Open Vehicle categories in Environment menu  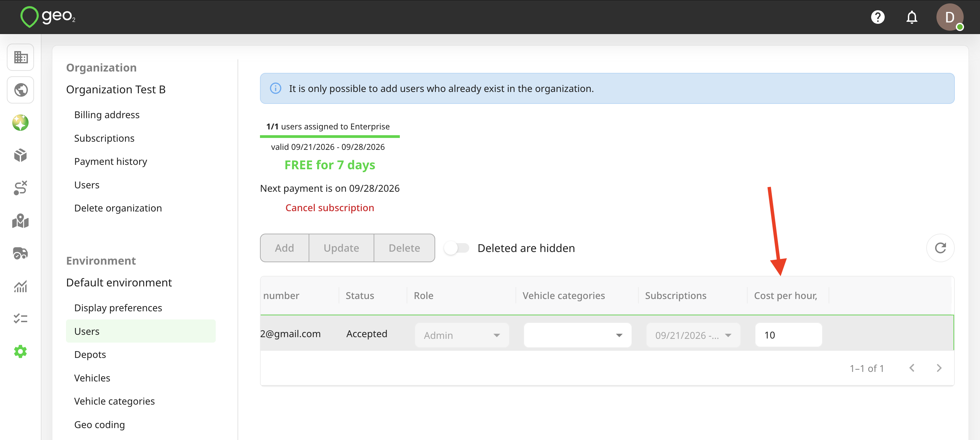click(x=115, y=401)
